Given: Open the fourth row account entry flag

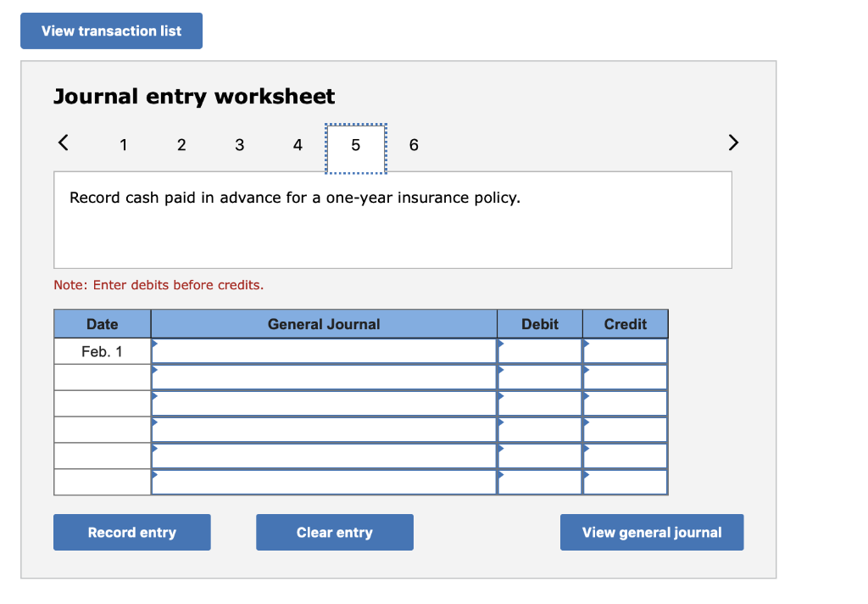Looking at the screenshot, I should point(156,423).
